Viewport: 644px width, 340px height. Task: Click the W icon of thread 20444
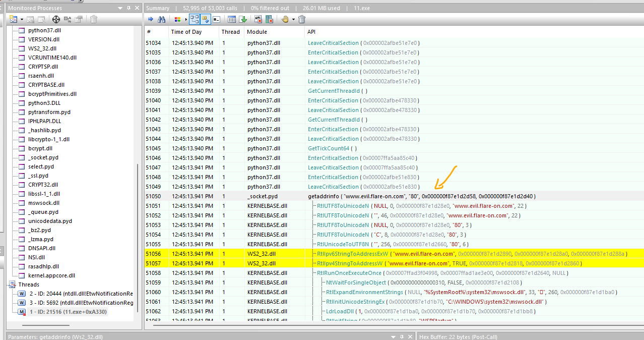22,294
